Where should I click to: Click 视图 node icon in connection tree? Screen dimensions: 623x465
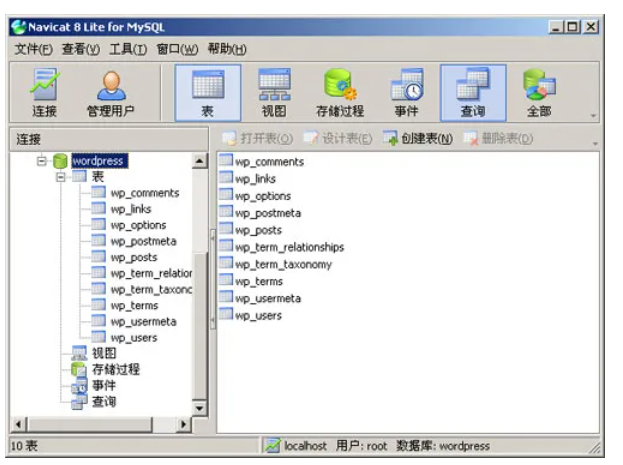[79, 353]
